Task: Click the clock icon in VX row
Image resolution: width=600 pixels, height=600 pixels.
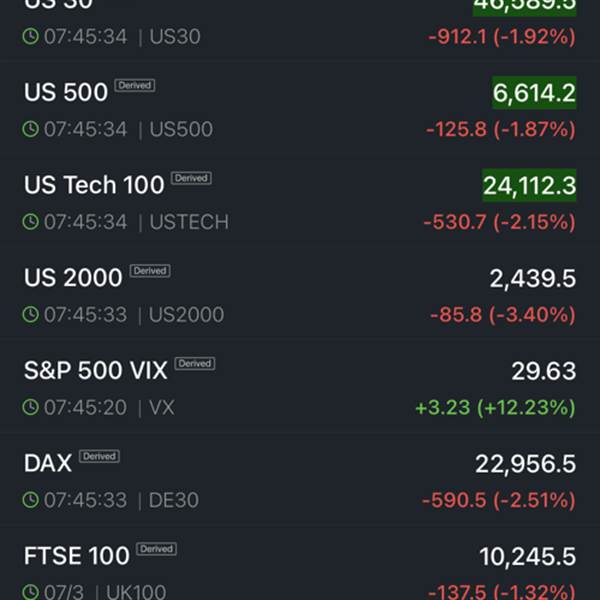Action: [x=31, y=407]
